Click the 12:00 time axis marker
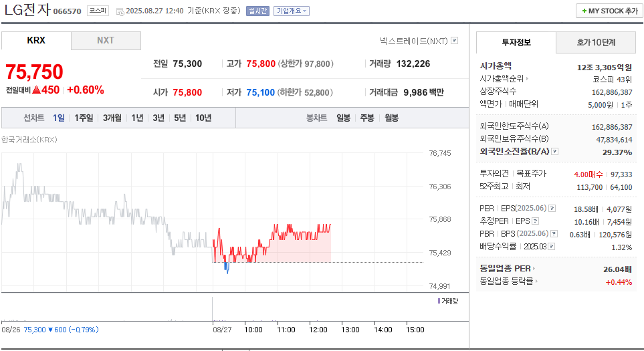 click(x=318, y=330)
